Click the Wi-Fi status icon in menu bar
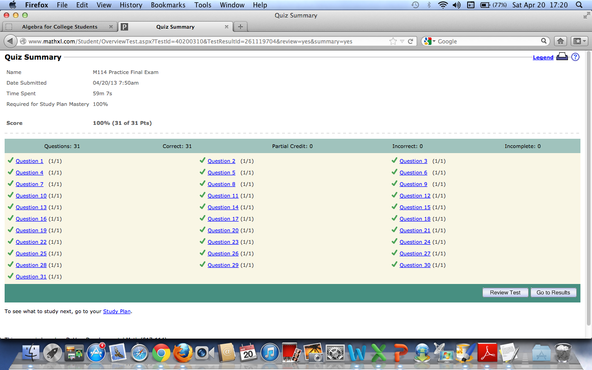The width and height of the screenshot is (592, 370). tap(442, 5)
